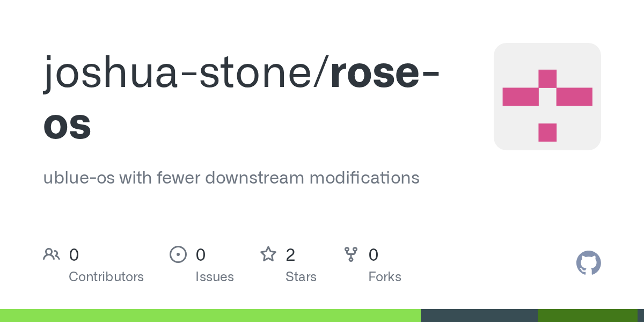Click the Stars star icon

(268, 254)
